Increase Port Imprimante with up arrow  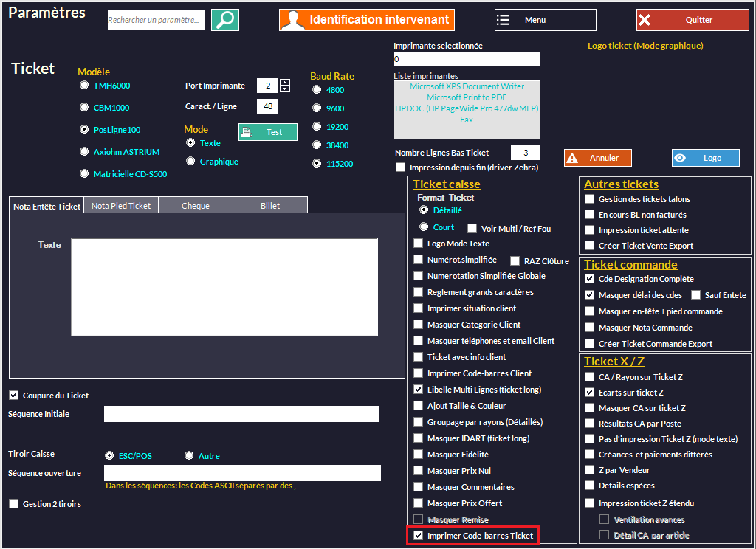coord(285,82)
